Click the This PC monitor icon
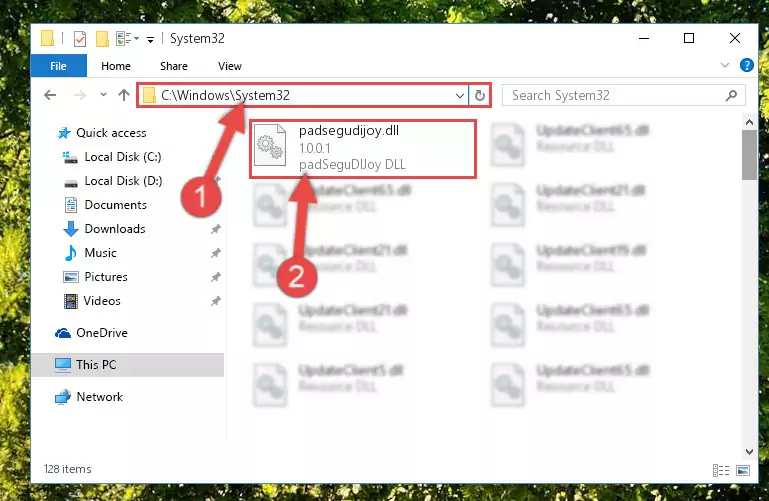769x501 pixels. tap(63, 365)
